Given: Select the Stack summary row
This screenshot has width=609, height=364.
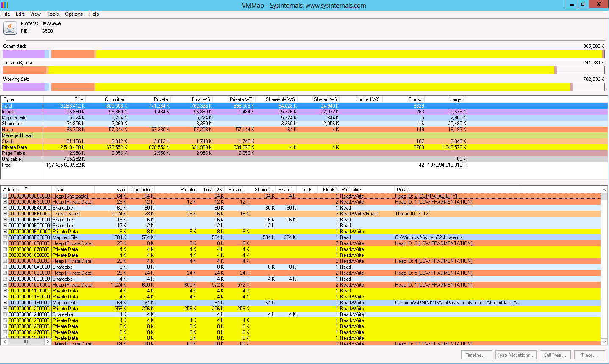Looking at the screenshot, I should pyautogui.click(x=304, y=141).
